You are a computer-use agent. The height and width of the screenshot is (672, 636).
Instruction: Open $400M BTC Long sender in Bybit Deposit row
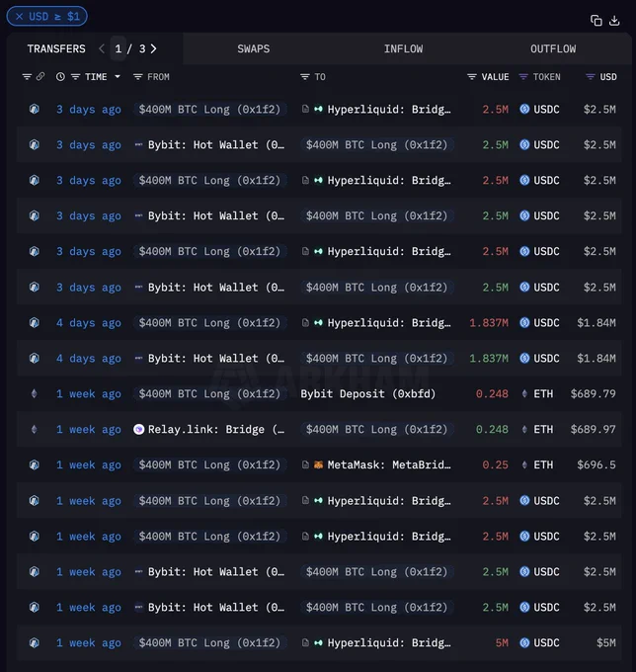[209, 394]
